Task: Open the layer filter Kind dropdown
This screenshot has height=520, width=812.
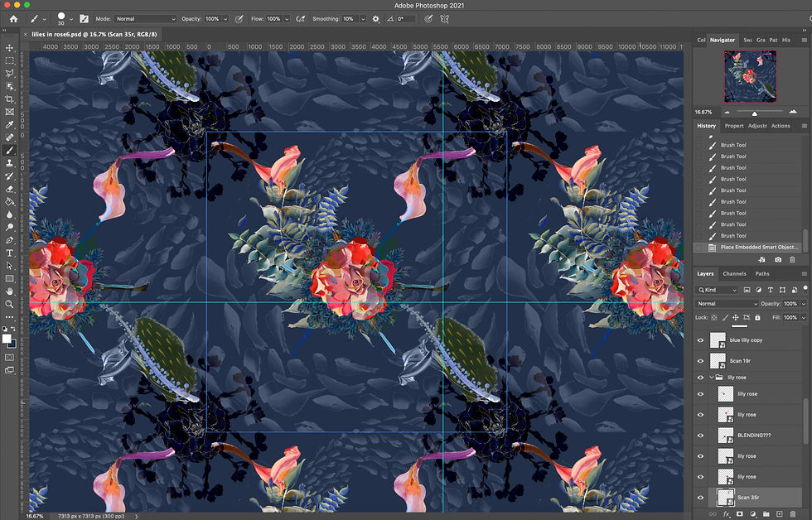Action: (718, 290)
